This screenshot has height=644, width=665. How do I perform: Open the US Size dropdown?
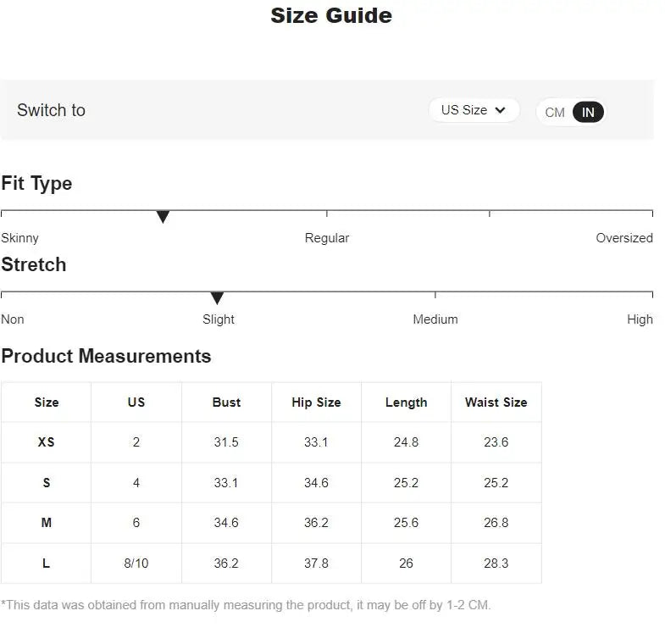click(473, 110)
